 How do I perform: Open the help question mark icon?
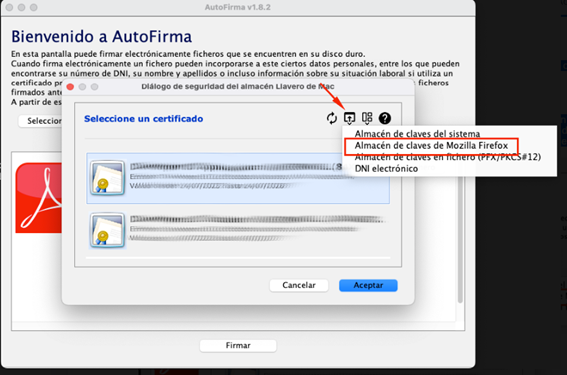385,118
